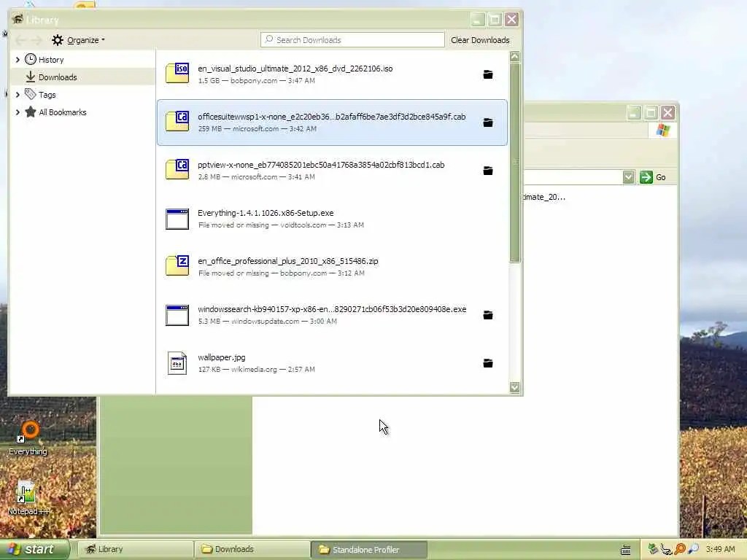Select Tags in the sidebar

coord(82,94)
